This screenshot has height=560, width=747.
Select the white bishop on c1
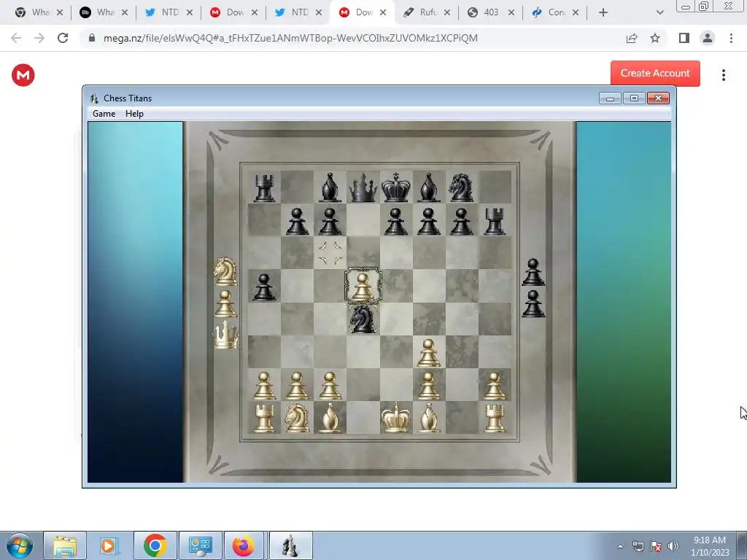330,418
